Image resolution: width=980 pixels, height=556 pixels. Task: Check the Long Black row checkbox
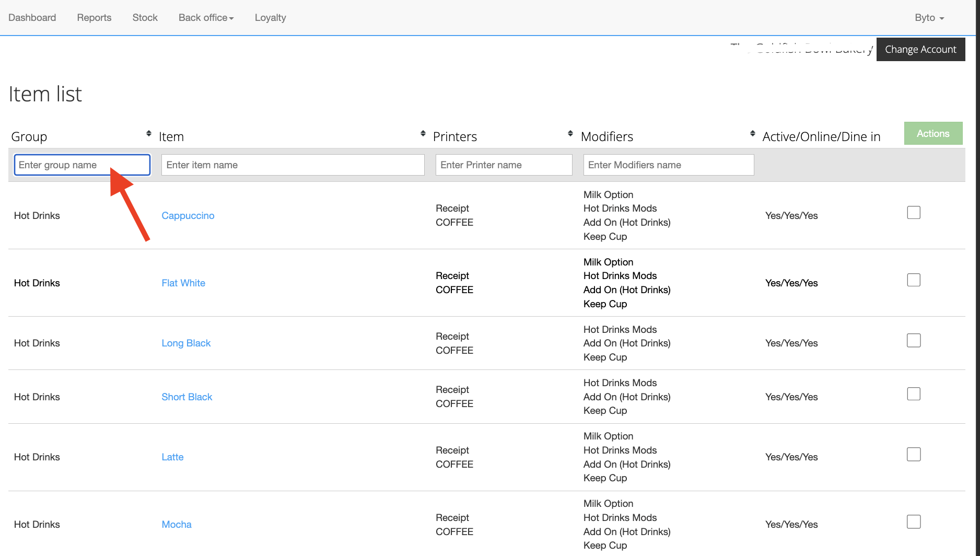[x=913, y=341]
